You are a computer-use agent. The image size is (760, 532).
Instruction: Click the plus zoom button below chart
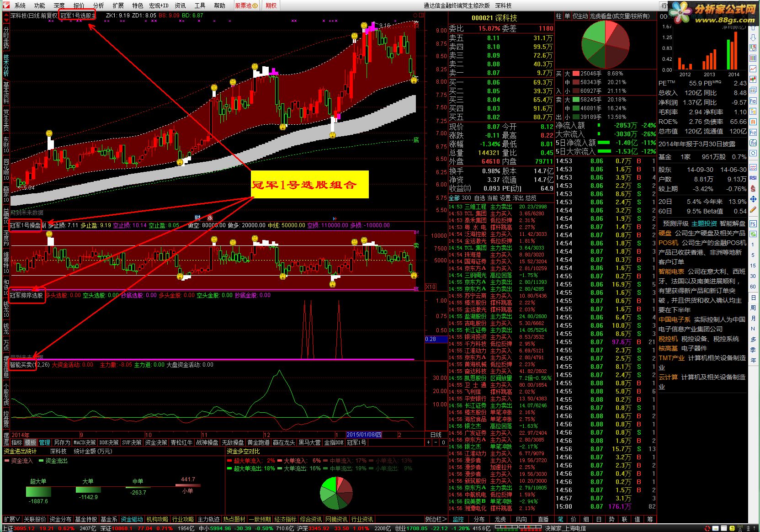(x=428, y=442)
